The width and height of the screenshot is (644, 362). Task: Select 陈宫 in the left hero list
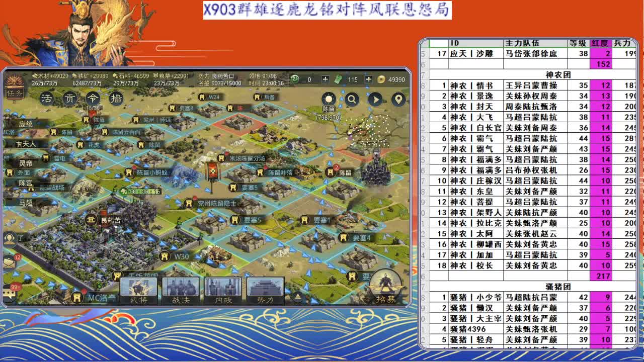click(x=26, y=183)
